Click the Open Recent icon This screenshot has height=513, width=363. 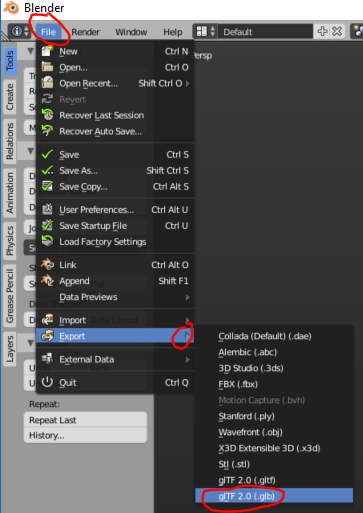coord(47,83)
